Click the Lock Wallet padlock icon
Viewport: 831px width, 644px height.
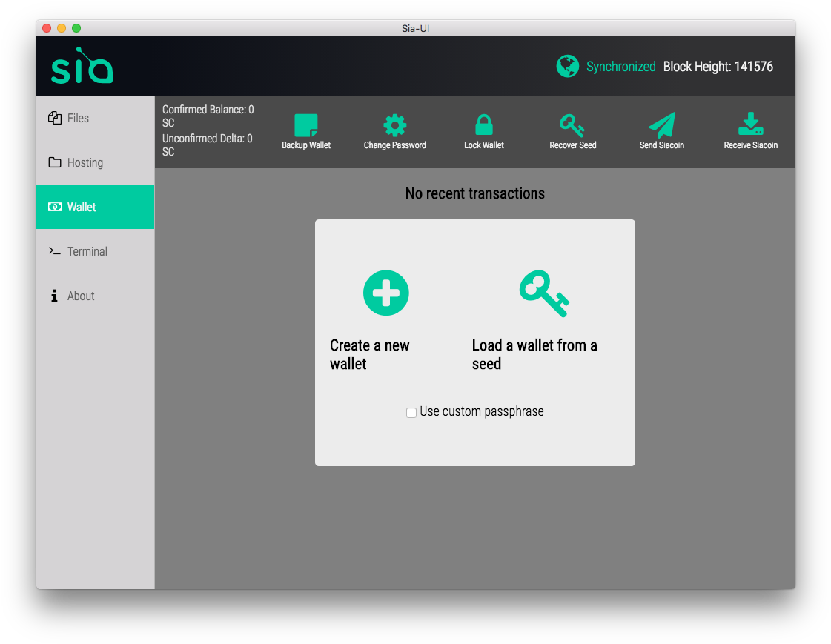pos(483,125)
